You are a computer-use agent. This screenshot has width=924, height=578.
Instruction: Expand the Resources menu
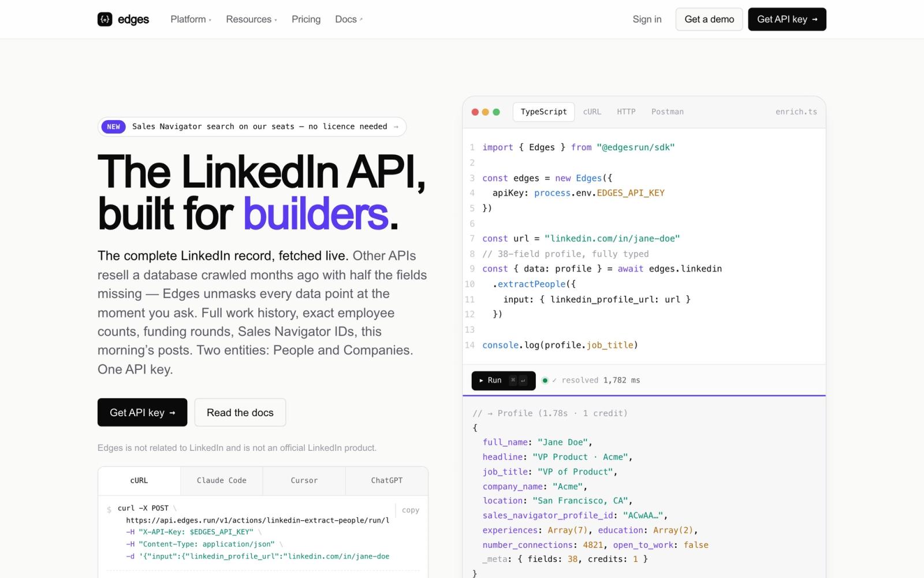click(x=251, y=19)
